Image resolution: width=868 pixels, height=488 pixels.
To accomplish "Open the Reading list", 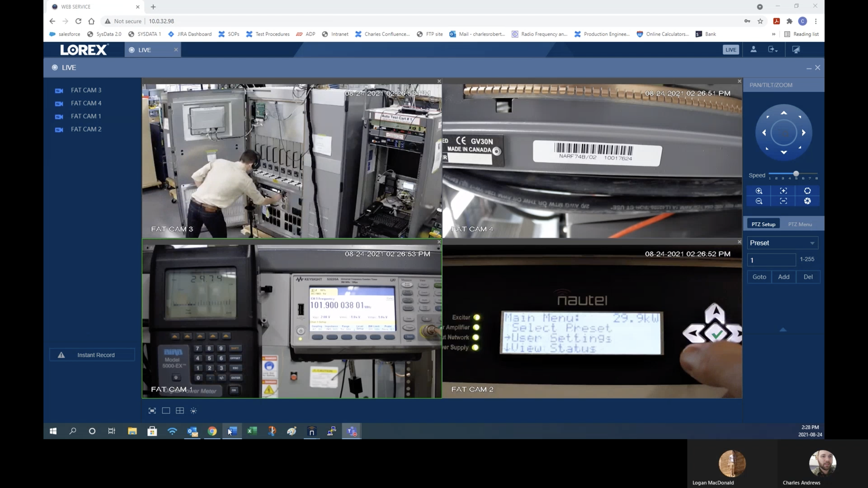I will coord(802,34).
